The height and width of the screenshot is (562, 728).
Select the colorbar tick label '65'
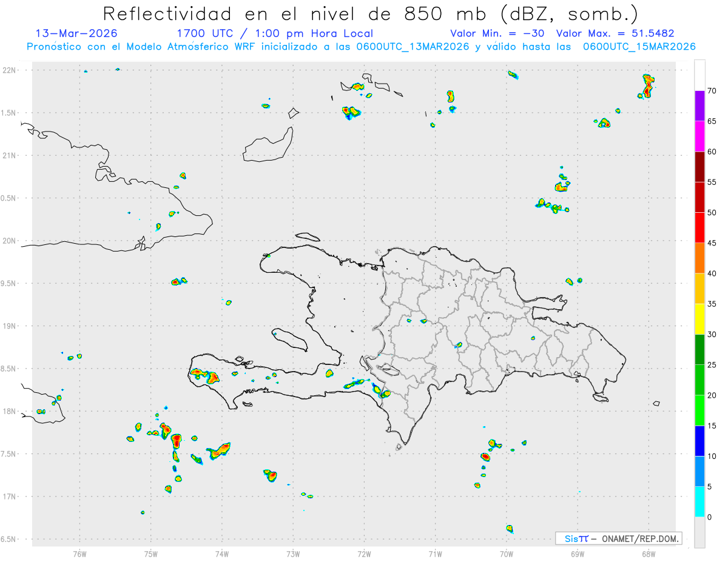(712, 121)
